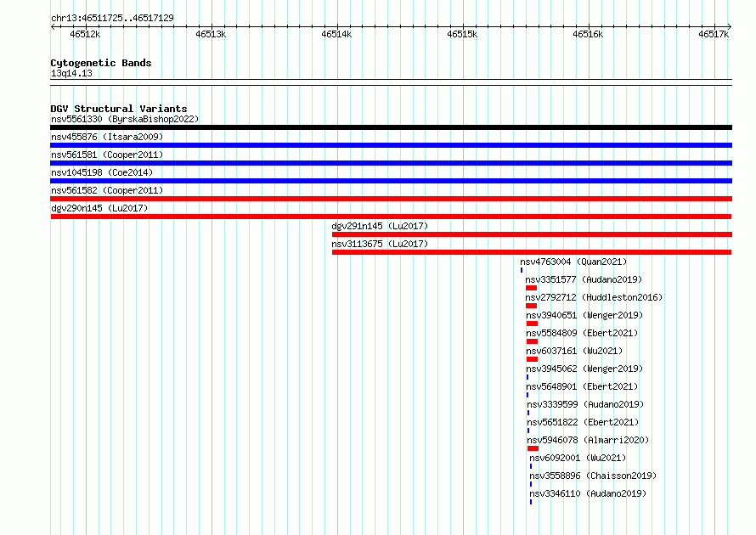This screenshot has height=535, width=756.
Task: Click the 46514k ruler tick label
Action: pyautogui.click(x=336, y=34)
